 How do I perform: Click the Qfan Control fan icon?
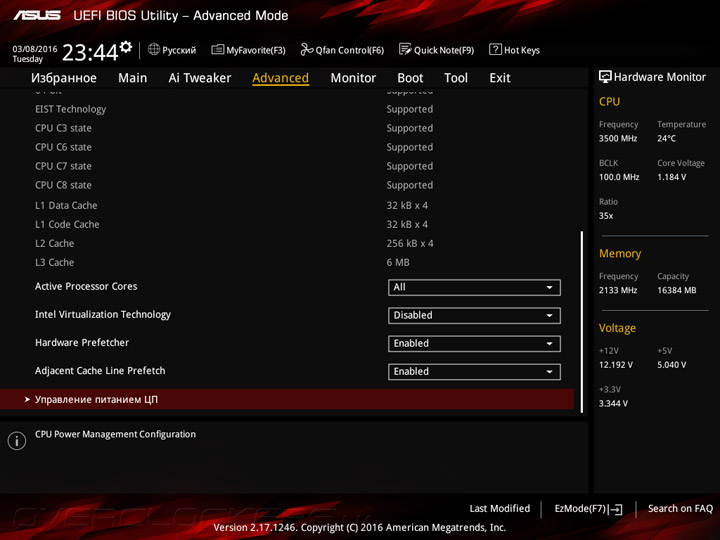306,49
